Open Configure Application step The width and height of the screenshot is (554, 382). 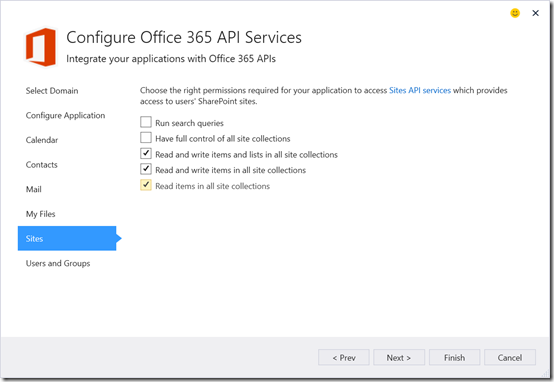pyautogui.click(x=65, y=116)
